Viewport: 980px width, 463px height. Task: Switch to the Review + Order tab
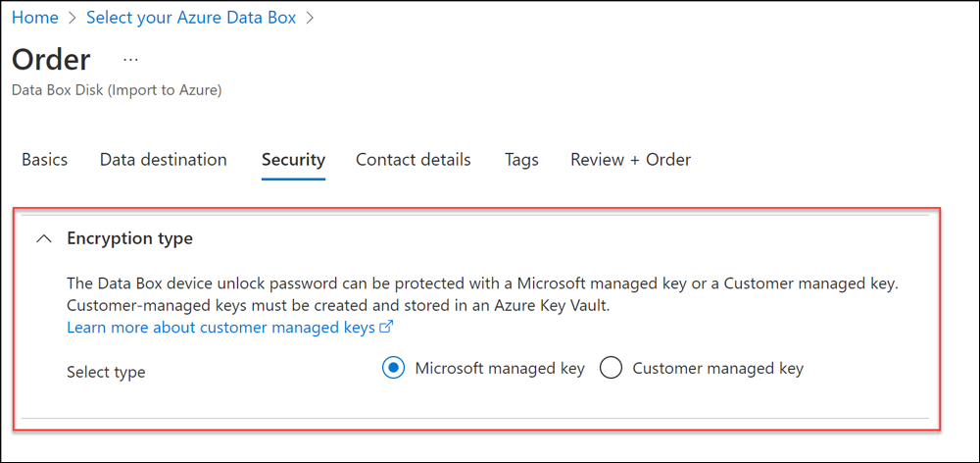(x=630, y=160)
